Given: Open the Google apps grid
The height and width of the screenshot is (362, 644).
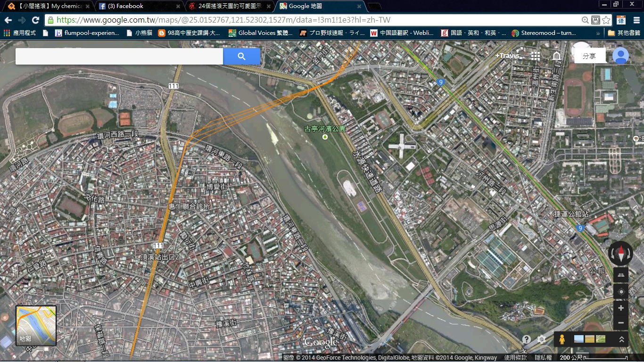Looking at the screenshot, I should [x=535, y=56].
